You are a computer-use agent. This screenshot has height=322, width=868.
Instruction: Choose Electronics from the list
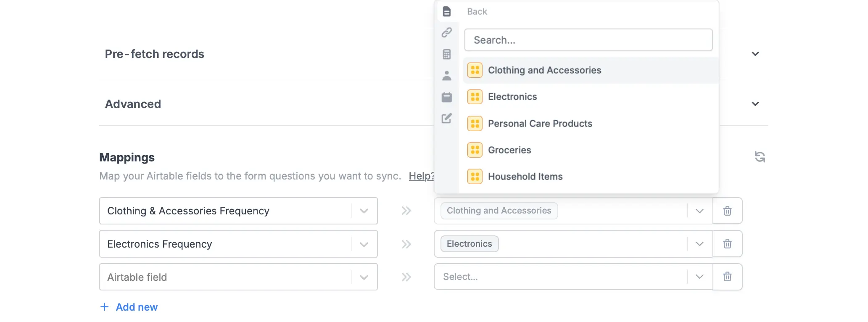591,97
